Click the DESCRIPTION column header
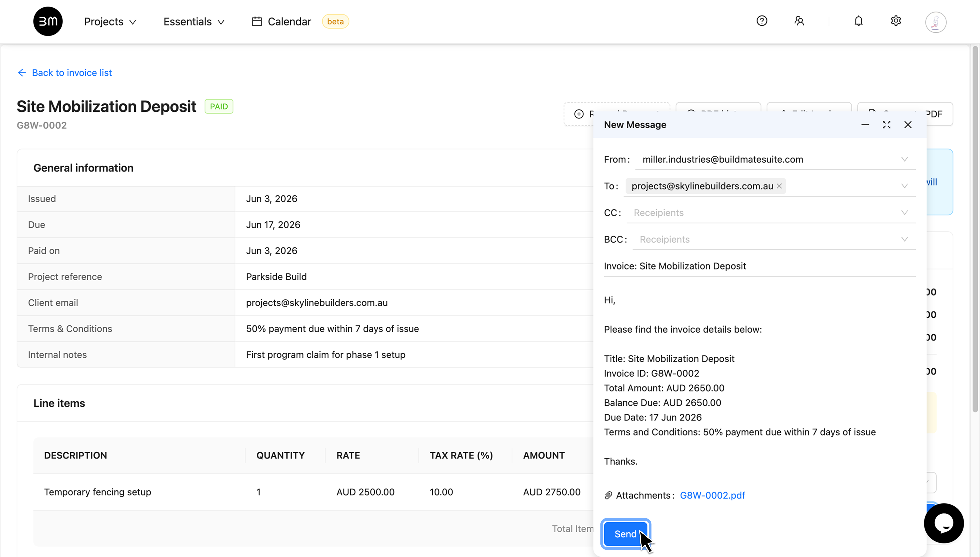The height and width of the screenshot is (557, 980). (75, 455)
